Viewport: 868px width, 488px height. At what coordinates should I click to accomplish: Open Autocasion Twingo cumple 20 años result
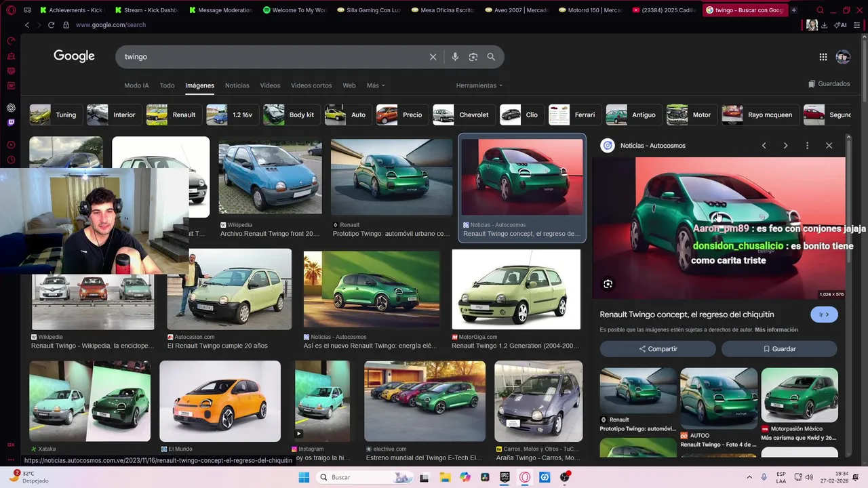tap(231, 289)
